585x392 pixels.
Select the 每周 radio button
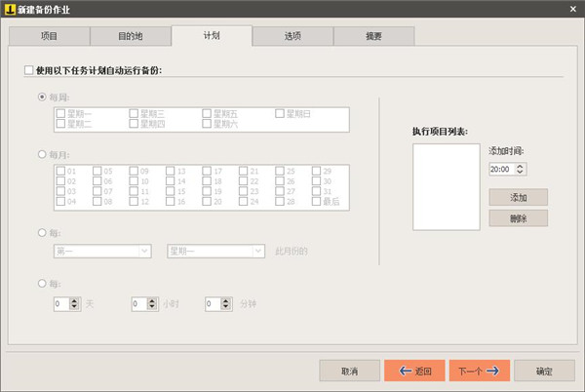click(x=42, y=97)
